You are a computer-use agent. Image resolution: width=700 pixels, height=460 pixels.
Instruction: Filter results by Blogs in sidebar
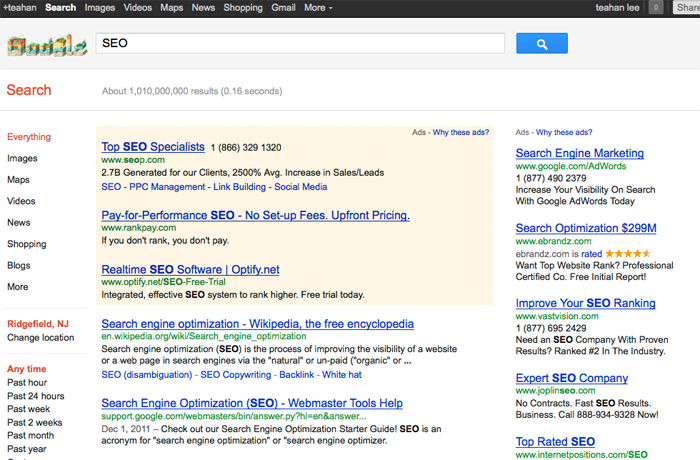[x=19, y=265]
